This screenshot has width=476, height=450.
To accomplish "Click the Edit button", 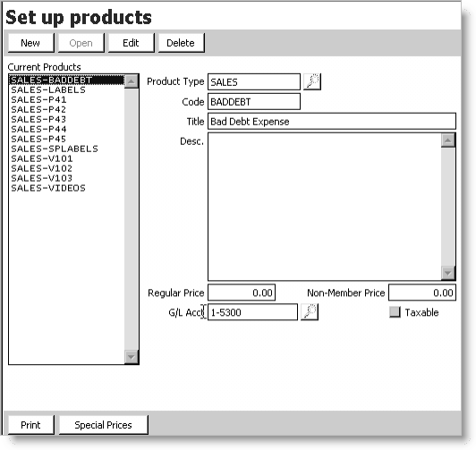I will tap(132, 43).
